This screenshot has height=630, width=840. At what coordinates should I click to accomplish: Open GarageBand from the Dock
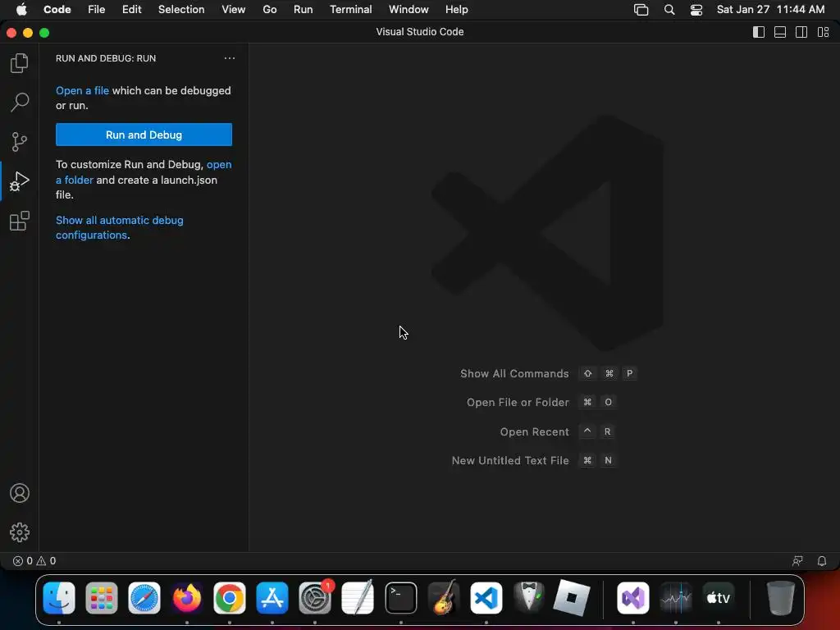[444, 597]
